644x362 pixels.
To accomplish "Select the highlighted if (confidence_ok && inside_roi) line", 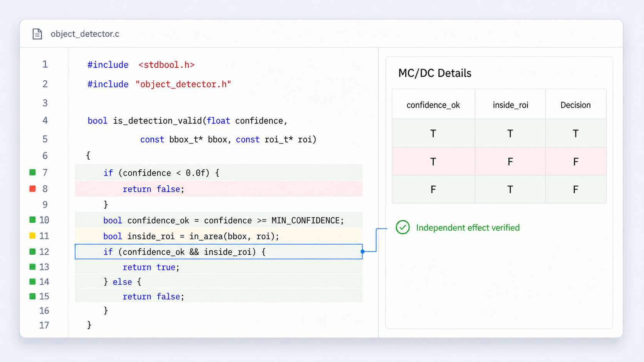I will 219,252.
